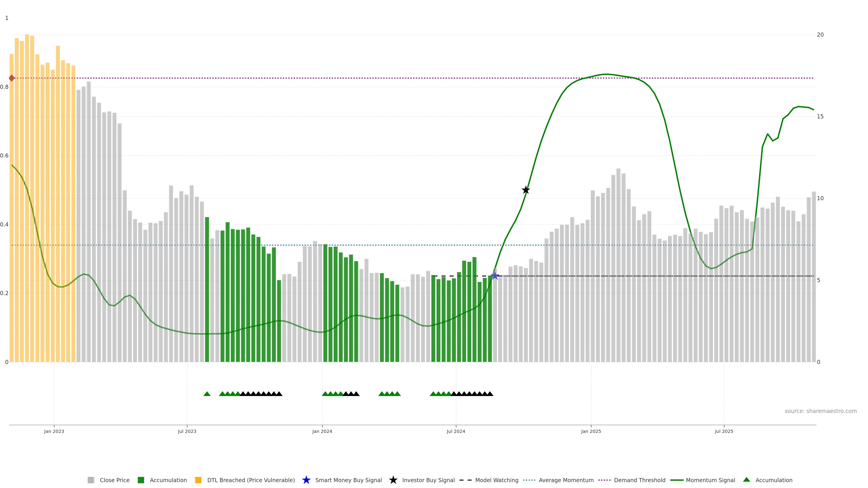
Task: Click the red diamond on Demand Threshold line
Action: coord(12,78)
